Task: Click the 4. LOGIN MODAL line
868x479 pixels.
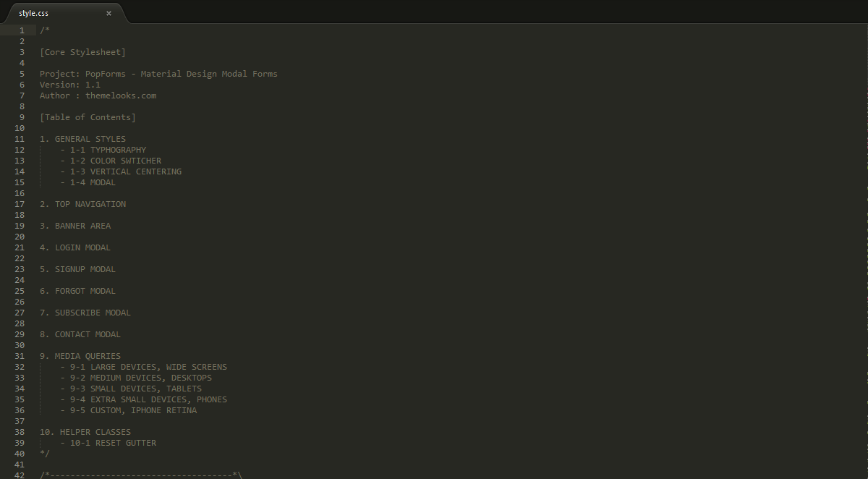Action: click(x=75, y=247)
